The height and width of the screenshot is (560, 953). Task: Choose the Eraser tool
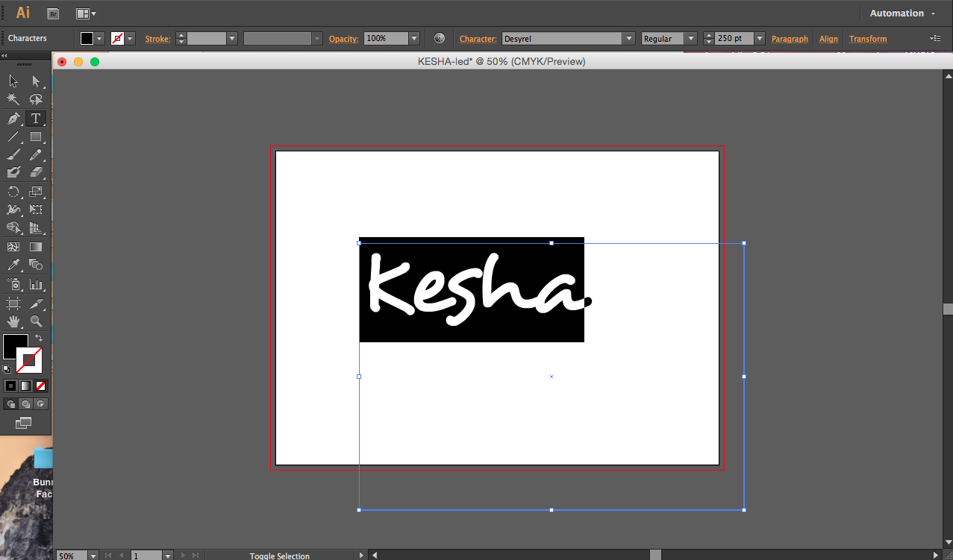pyautogui.click(x=36, y=172)
